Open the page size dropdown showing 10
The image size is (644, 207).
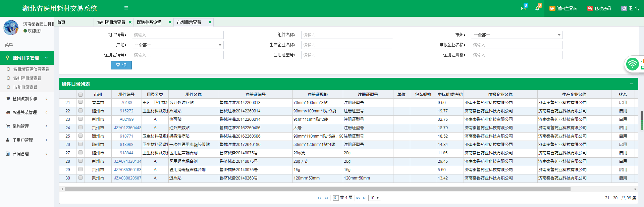coord(374,198)
